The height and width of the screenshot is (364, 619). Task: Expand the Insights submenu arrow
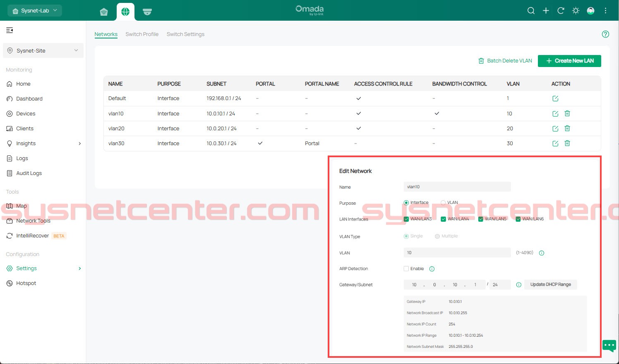(80, 144)
